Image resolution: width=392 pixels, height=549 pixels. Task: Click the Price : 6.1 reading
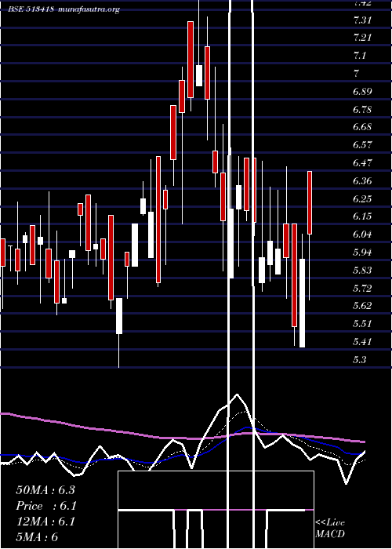click(46, 506)
